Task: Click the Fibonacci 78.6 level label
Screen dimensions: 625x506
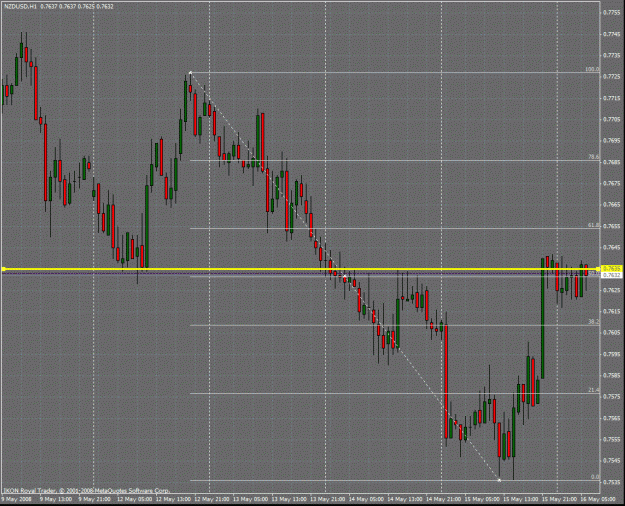Action: click(594, 158)
